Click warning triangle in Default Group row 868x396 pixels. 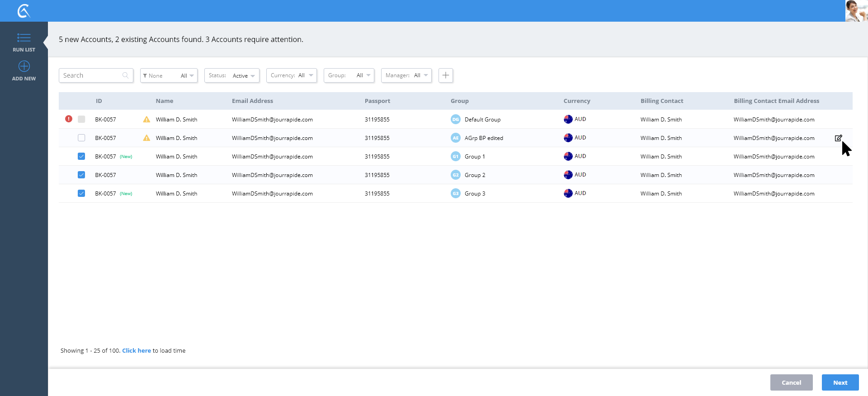click(x=146, y=119)
